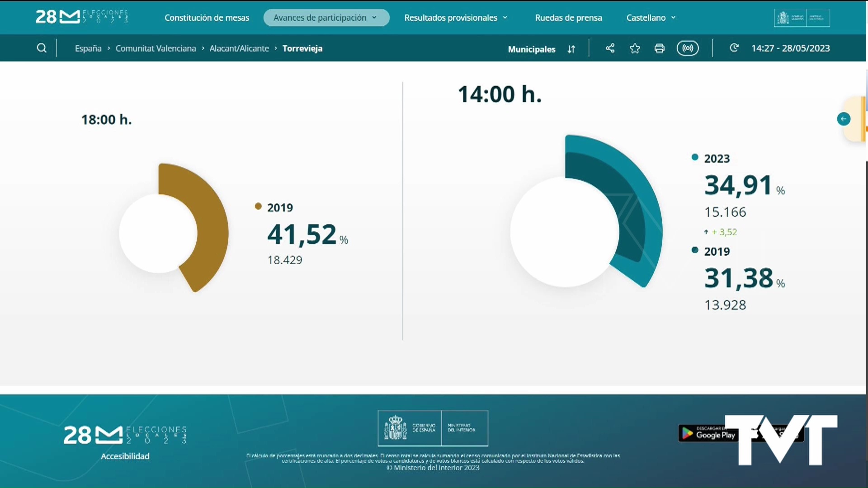Click the share icon
This screenshot has width=868, height=488.
click(x=610, y=48)
